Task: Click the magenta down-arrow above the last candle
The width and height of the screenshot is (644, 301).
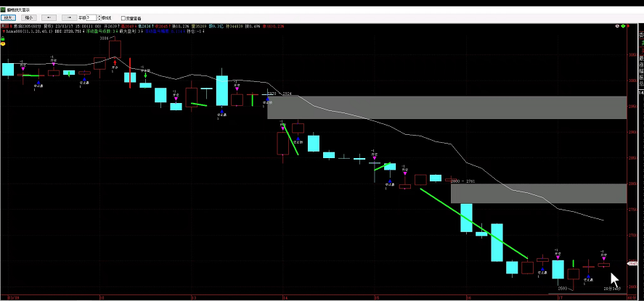Action: [603, 257]
